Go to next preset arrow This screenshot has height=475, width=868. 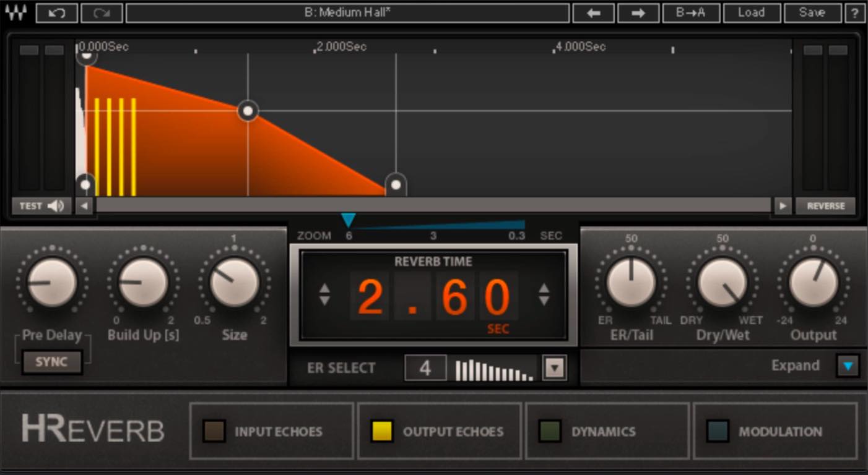[x=638, y=12]
